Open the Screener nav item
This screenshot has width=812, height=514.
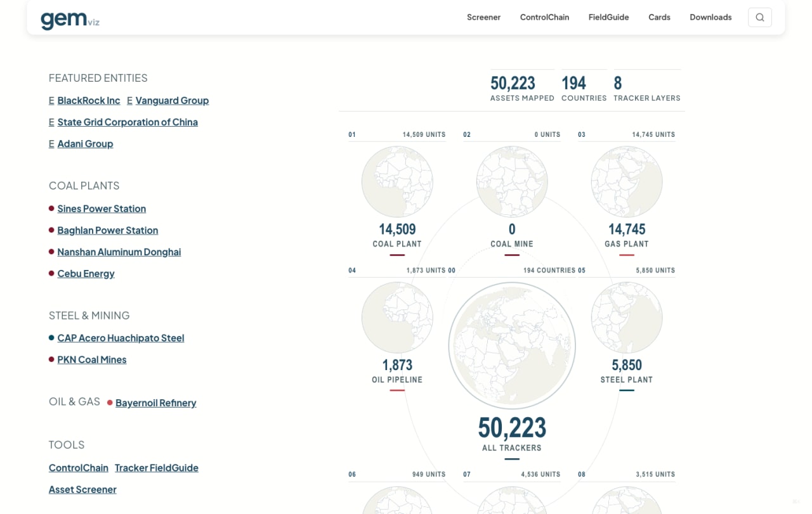coord(483,17)
